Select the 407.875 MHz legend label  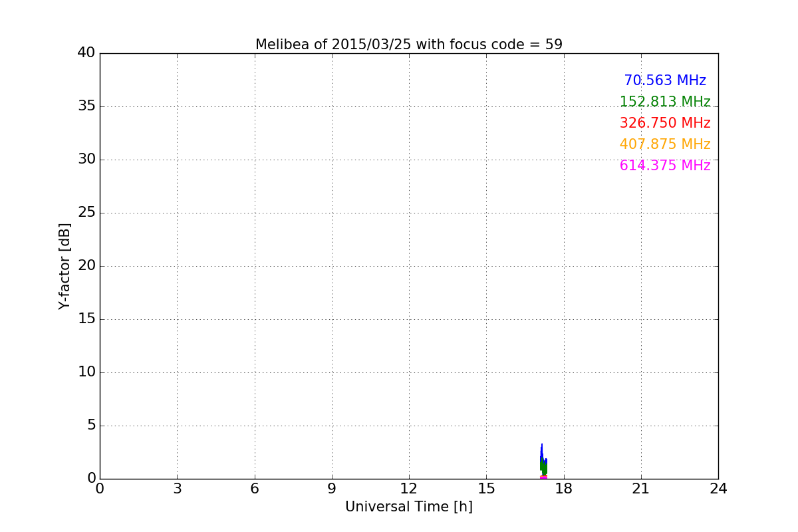pos(665,144)
